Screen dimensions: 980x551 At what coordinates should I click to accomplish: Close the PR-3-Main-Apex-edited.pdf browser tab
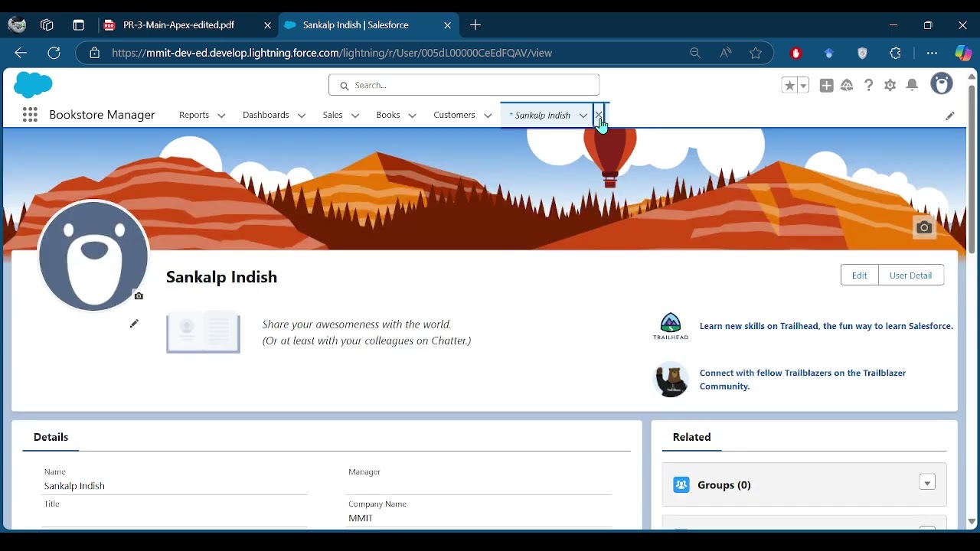click(267, 25)
